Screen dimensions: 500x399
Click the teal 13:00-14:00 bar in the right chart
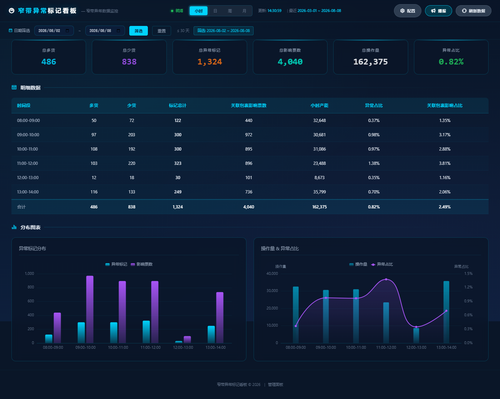446,312
